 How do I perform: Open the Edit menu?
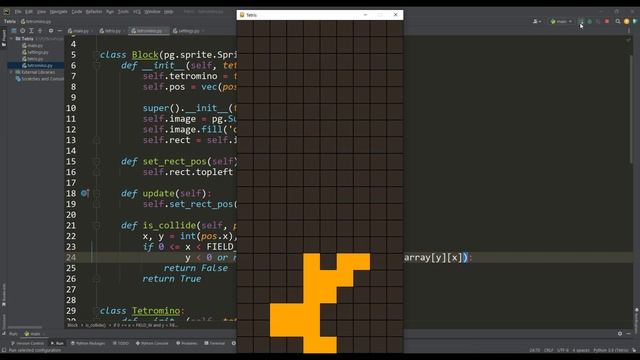[x=29, y=12]
